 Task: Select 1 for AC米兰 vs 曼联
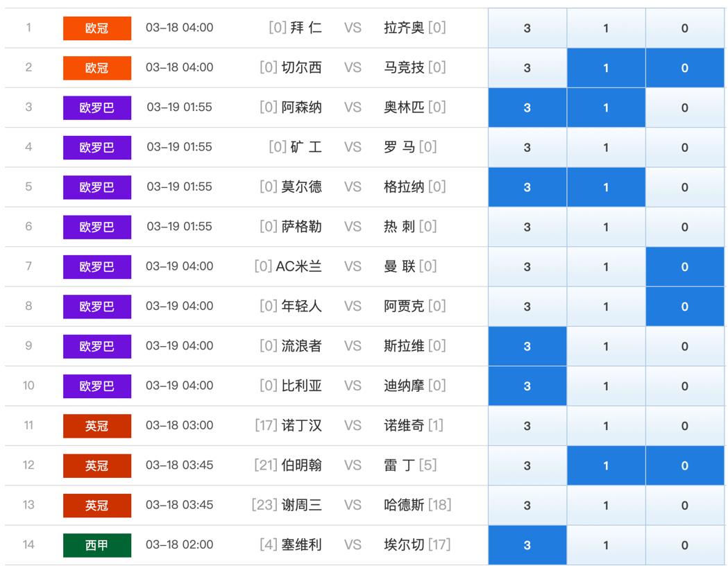[x=606, y=267]
